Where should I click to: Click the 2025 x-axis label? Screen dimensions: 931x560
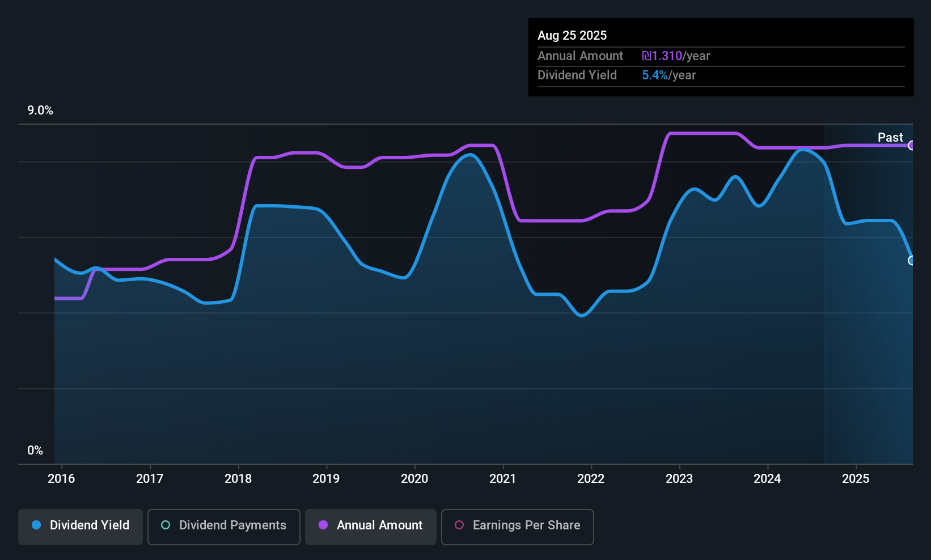click(856, 478)
